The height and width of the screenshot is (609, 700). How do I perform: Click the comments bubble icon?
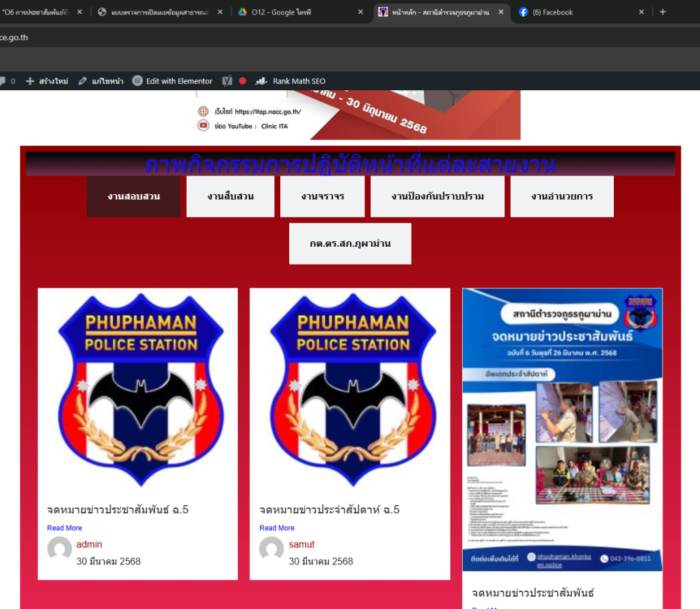pos(3,81)
